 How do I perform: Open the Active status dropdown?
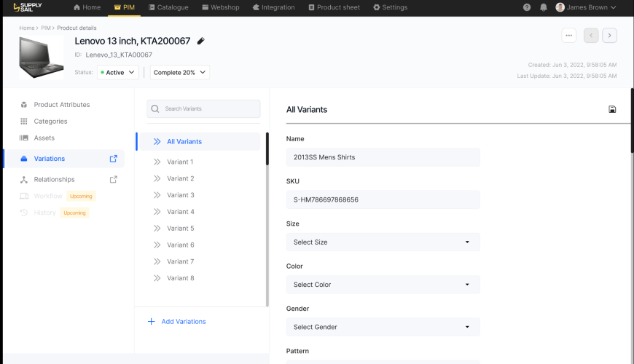click(x=118, y=72)
